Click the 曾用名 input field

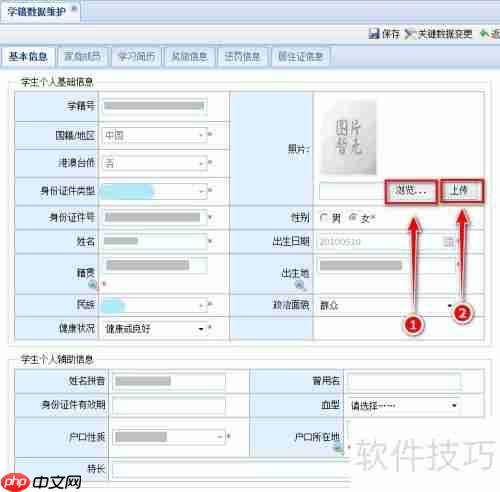click(x=404, y=381)
